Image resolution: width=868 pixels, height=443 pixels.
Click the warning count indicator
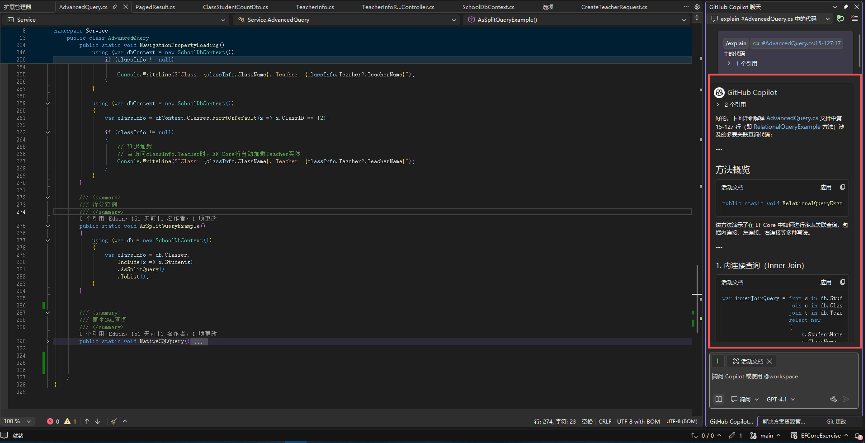[70, 421]
